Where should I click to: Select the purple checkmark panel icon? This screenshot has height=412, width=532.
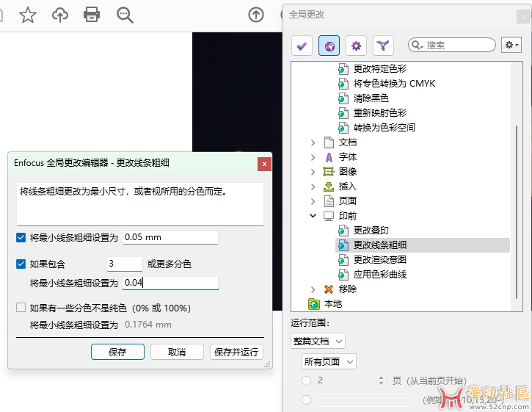[302, 46]
